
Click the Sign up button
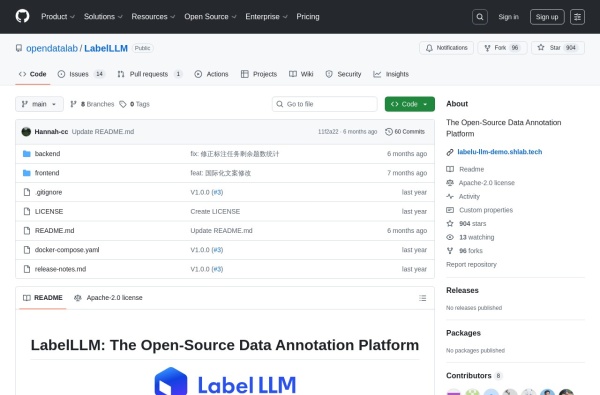(547, 17)
